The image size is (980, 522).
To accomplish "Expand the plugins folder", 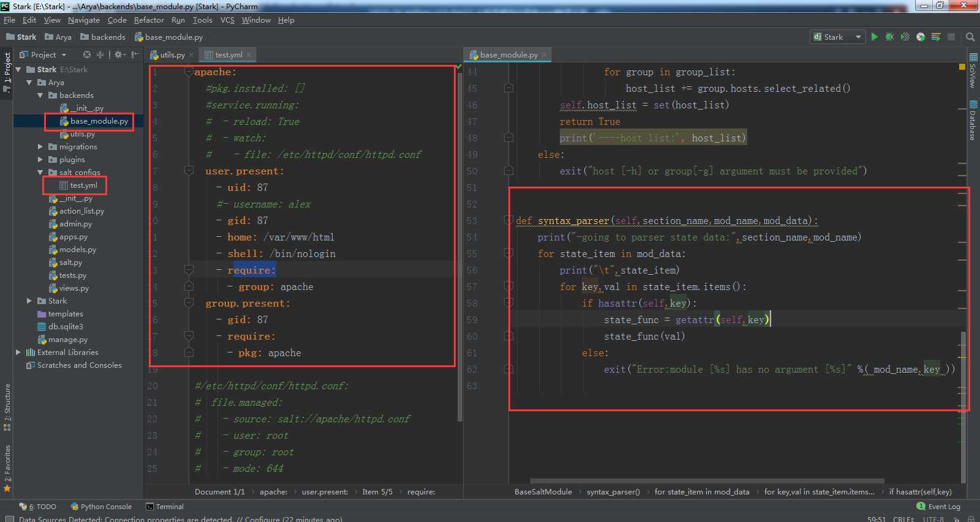I will click(x=40, y=159).
